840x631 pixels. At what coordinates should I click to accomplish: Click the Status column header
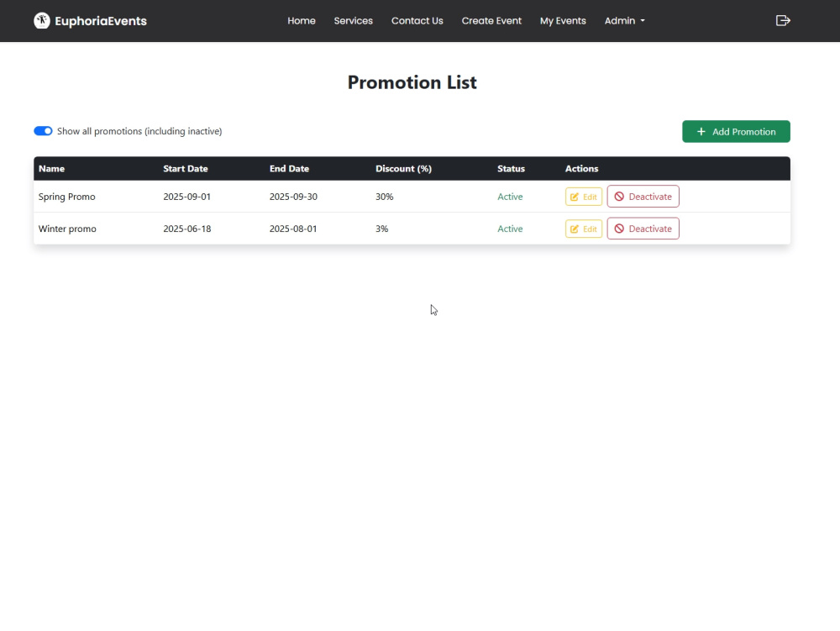click(x=511, y=169)
